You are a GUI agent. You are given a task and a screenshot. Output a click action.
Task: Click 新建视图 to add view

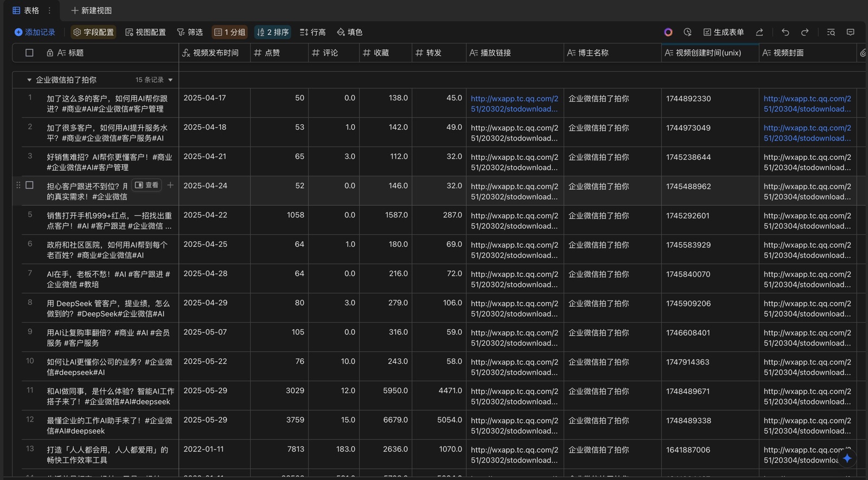pos(91,10)
